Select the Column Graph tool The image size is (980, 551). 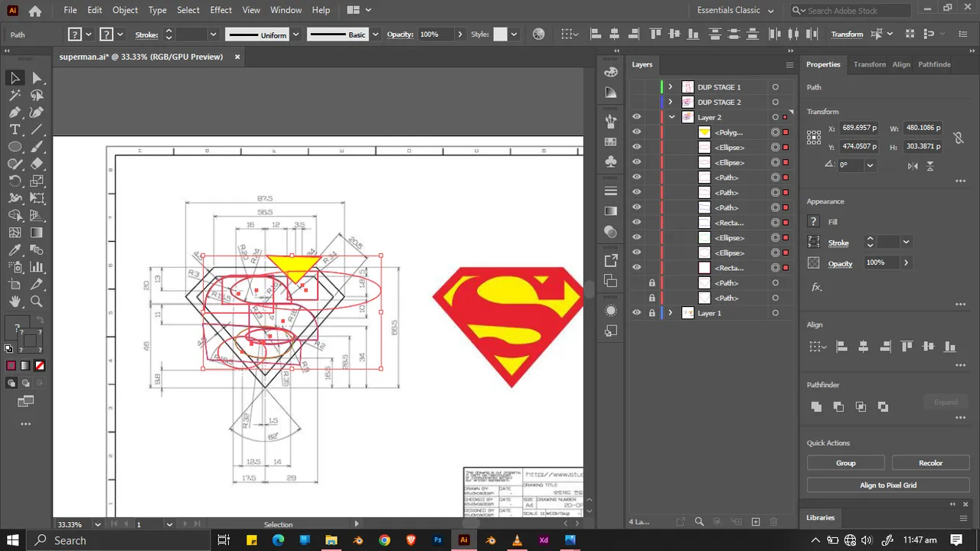coord(37,267)
